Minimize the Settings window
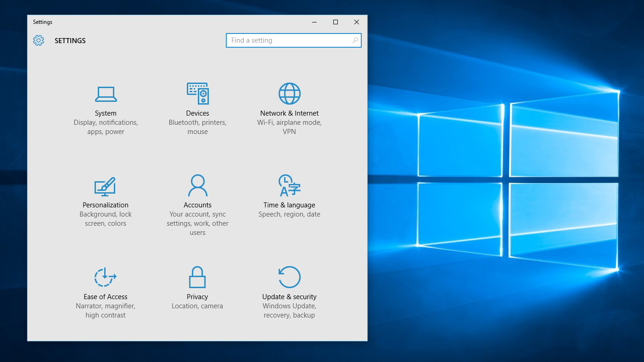The height and width of the screenshot is (362, 644). click(x=314, y=22)
